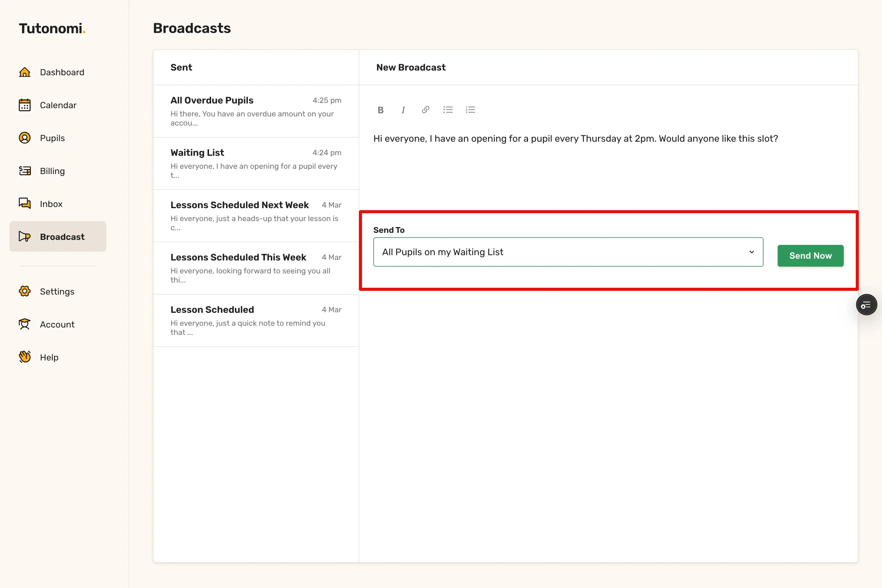Screen dimensions: 882x588
Task: Go to the Inbox page
Action: 51,204
